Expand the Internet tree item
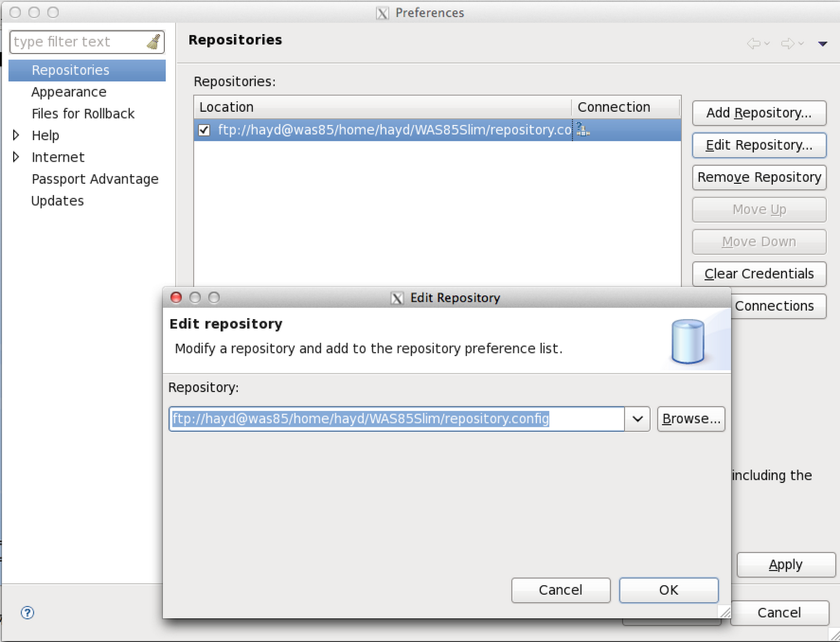840x642 pixels. pyautogui.click(x=16, y=157)
